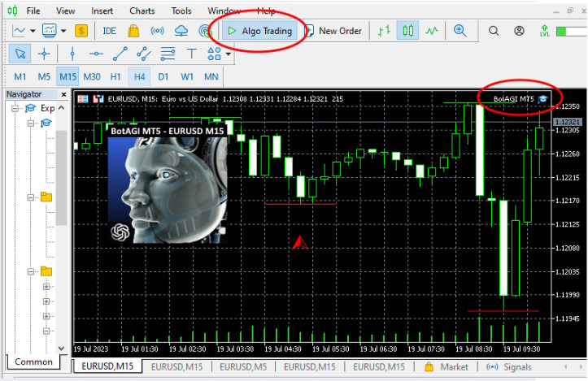The width and height of the screenshot is (588, 381).
Task: Click the Exp tree label in Navigator
Action: [48, 108]
